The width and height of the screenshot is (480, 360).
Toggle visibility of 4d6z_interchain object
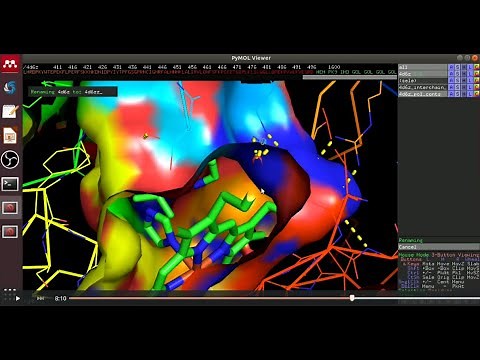coord(422,87)
